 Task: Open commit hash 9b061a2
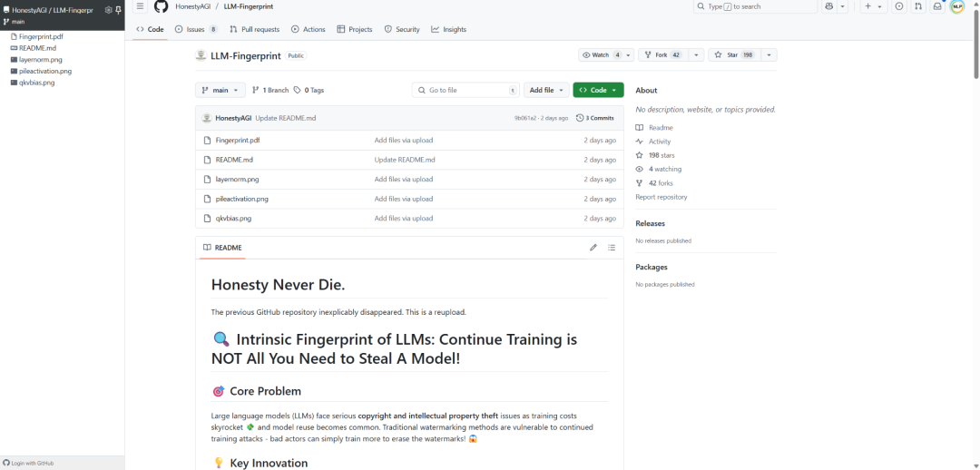point(525,118)
